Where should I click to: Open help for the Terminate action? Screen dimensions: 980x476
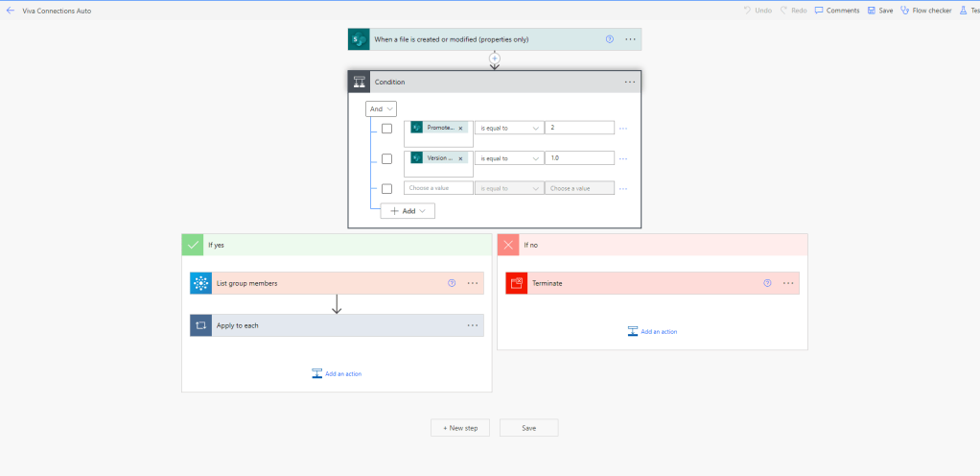coord(767,283)
